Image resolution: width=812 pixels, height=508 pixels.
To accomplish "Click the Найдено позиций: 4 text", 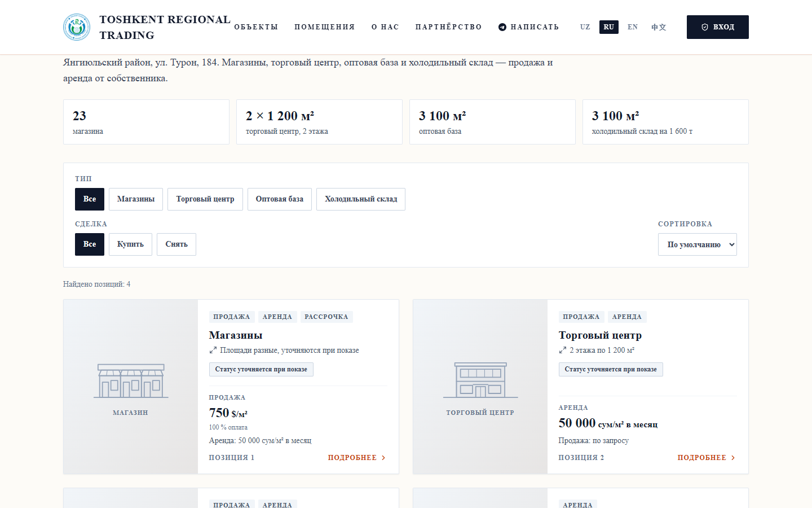I will click(x=96, y=284).
